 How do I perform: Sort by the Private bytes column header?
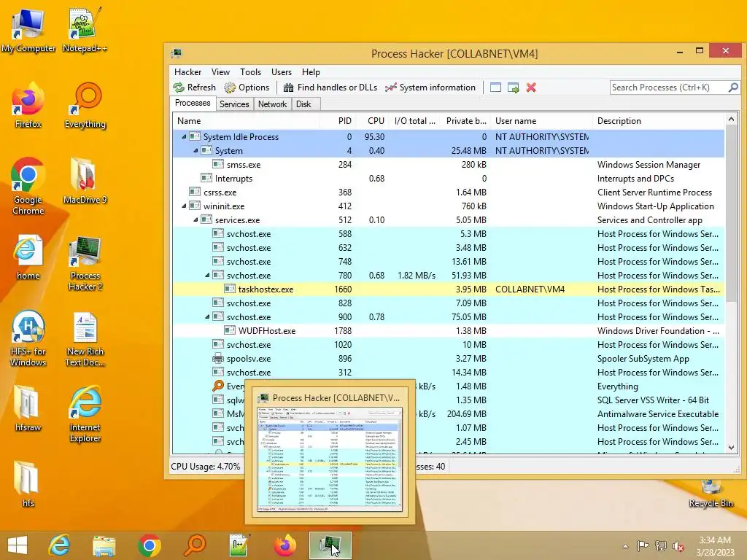point(465,121)
